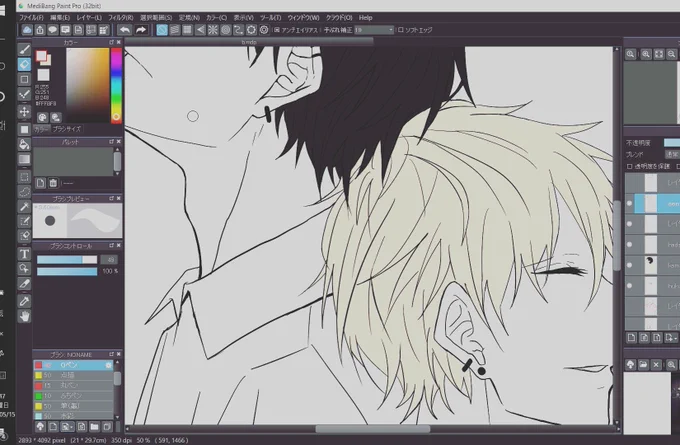The height and width of the screenshot is (445, 680).
Task: Select the Magic Wand tool
Action: (x=24, y=206)
